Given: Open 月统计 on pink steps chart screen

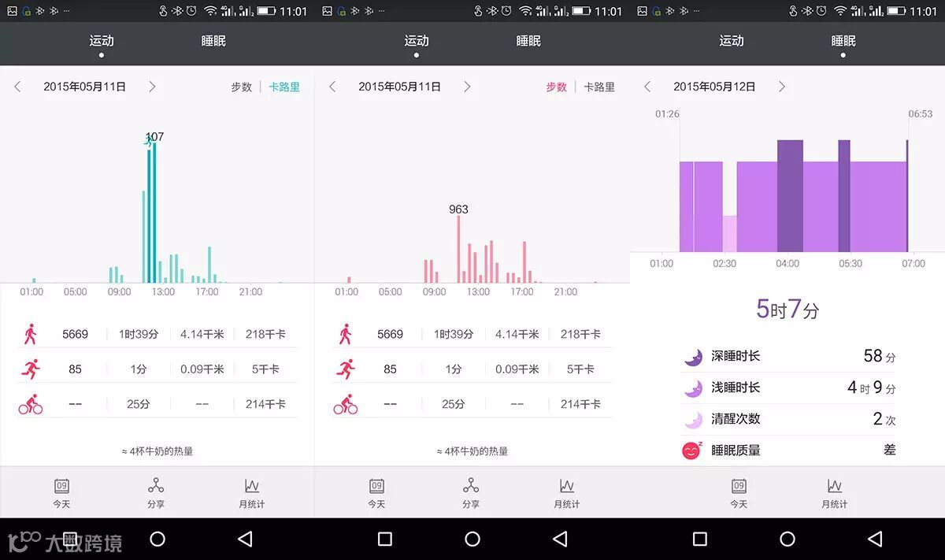Looking at the screenshot, I should 566,492.
